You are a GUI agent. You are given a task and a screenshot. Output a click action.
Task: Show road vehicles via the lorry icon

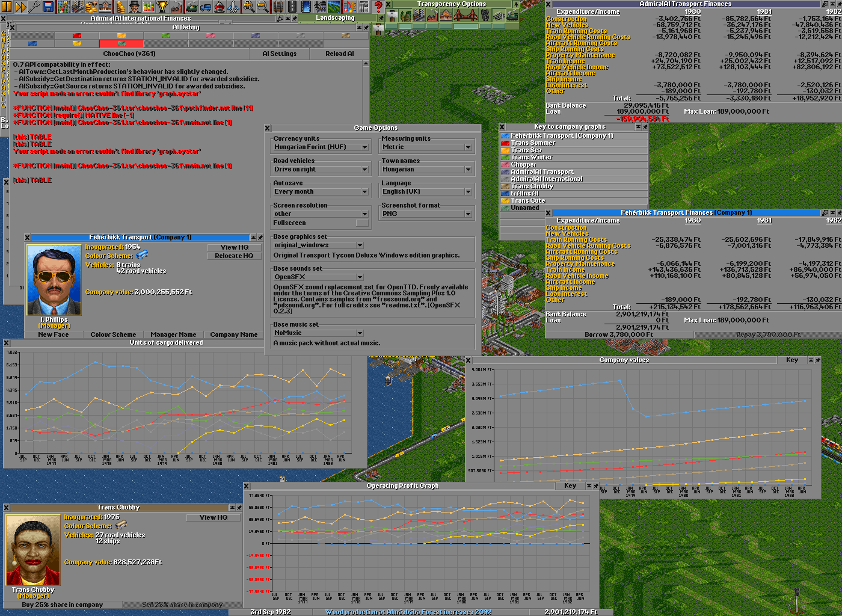[205, 7]
